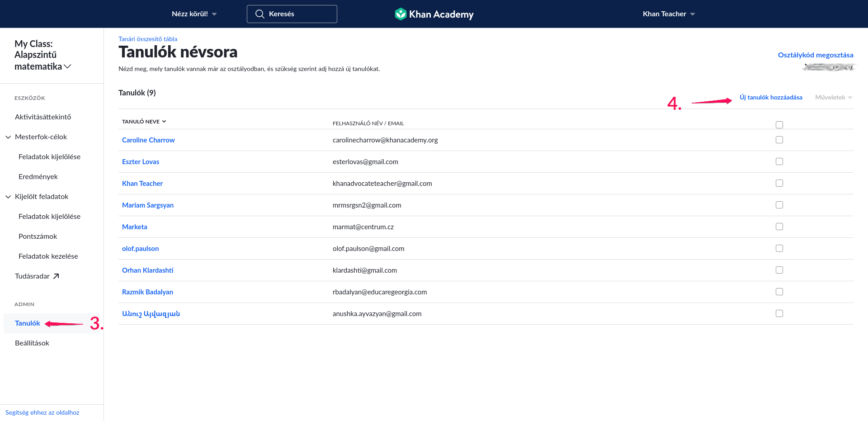Open Razmik Badalyan's profile

[x=147, y=292]
